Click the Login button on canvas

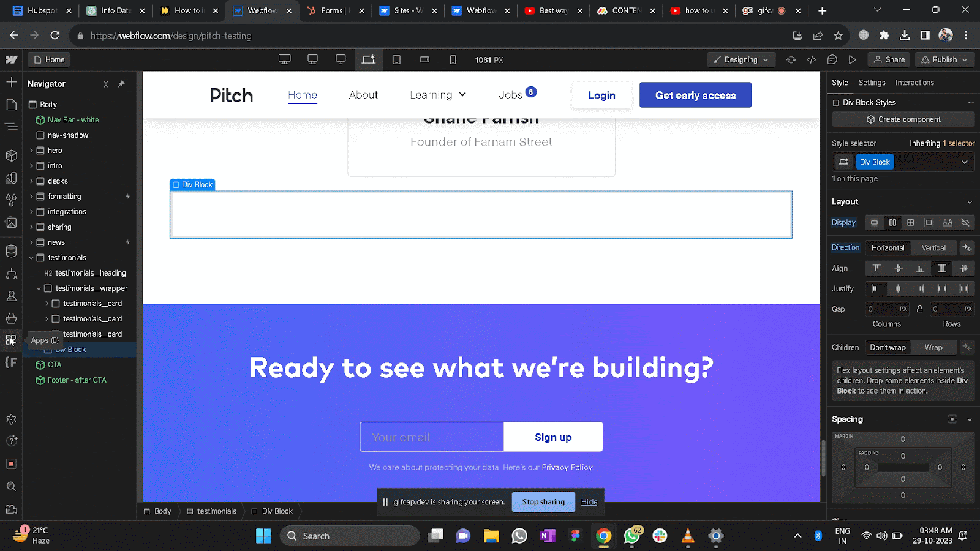tap(601, 95)
